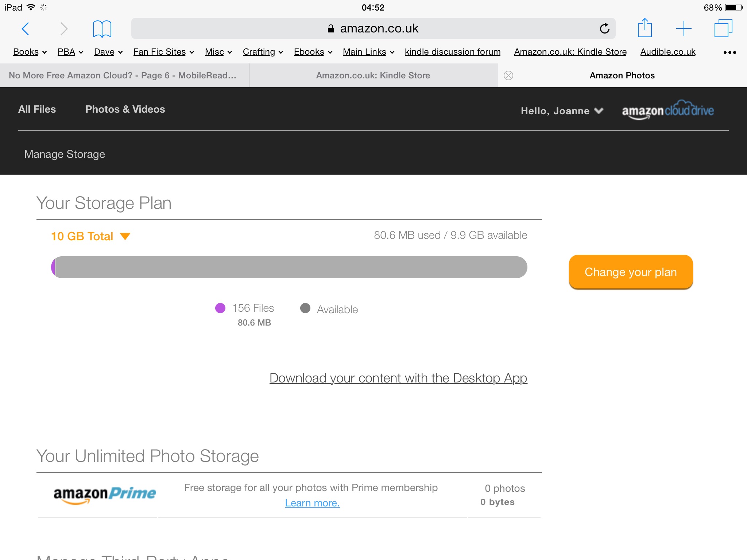Open the Photos & Videos section
This screenshot has height=560, width=747.
tap(125, 109)
